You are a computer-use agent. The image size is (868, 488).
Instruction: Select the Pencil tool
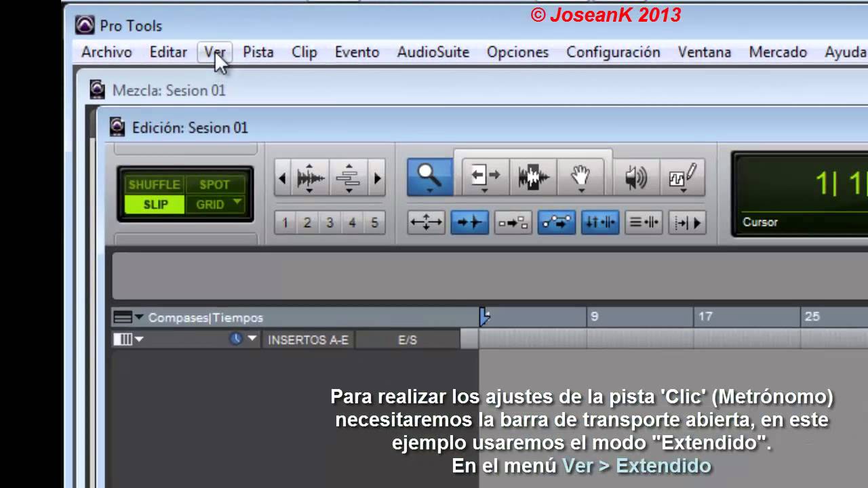pos(682,178)
